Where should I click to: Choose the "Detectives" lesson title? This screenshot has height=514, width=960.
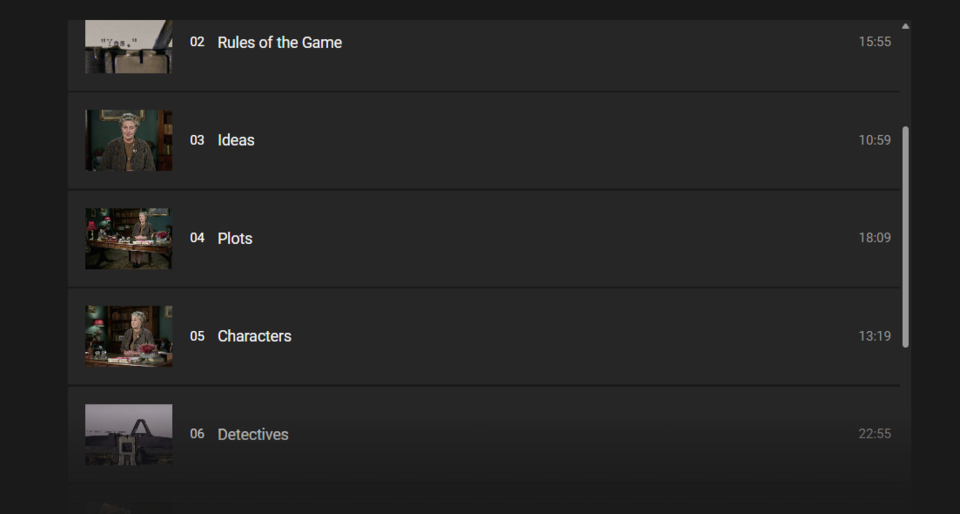(x=253, y=434)
